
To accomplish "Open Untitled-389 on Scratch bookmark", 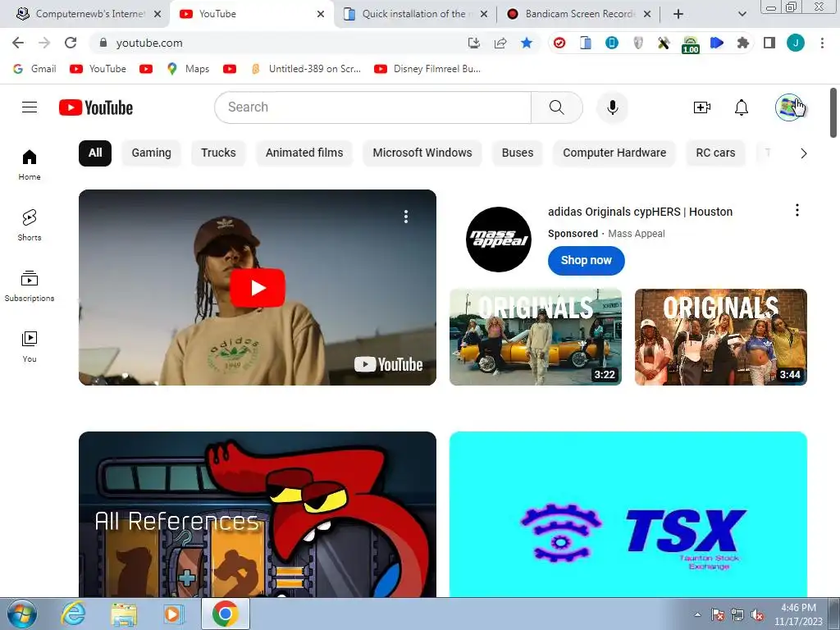I will click(x=306, y=69).
